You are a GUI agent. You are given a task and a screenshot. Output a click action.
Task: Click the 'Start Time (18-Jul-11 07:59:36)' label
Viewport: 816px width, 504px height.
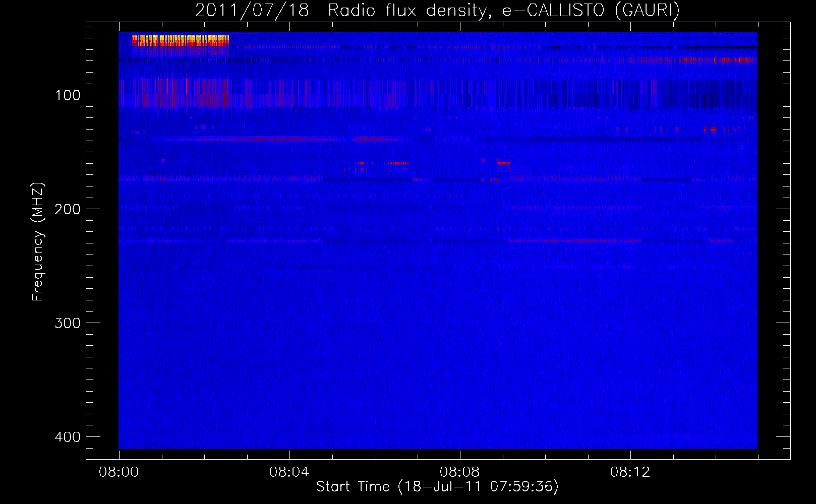pos(437,487)
